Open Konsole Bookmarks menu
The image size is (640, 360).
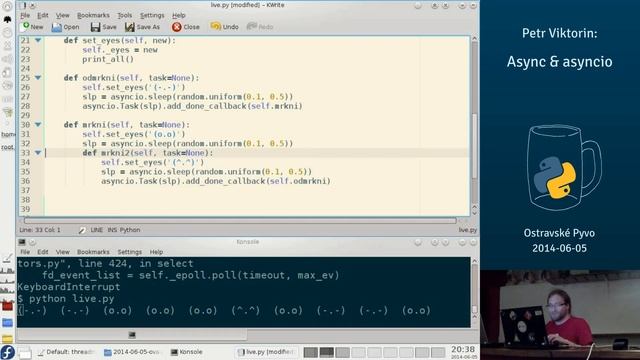pos(93,252)
